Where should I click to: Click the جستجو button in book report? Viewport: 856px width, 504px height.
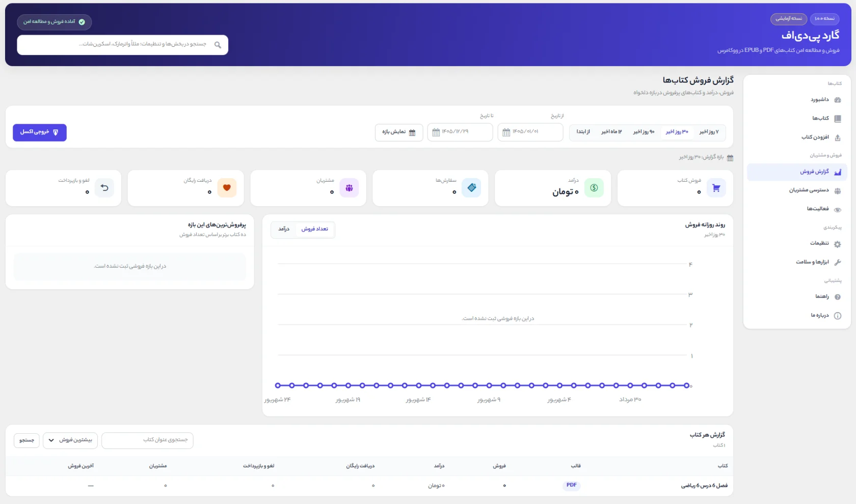26,440
